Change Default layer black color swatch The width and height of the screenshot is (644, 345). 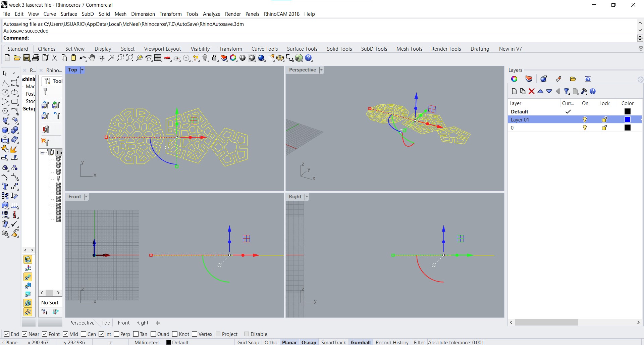627,111
